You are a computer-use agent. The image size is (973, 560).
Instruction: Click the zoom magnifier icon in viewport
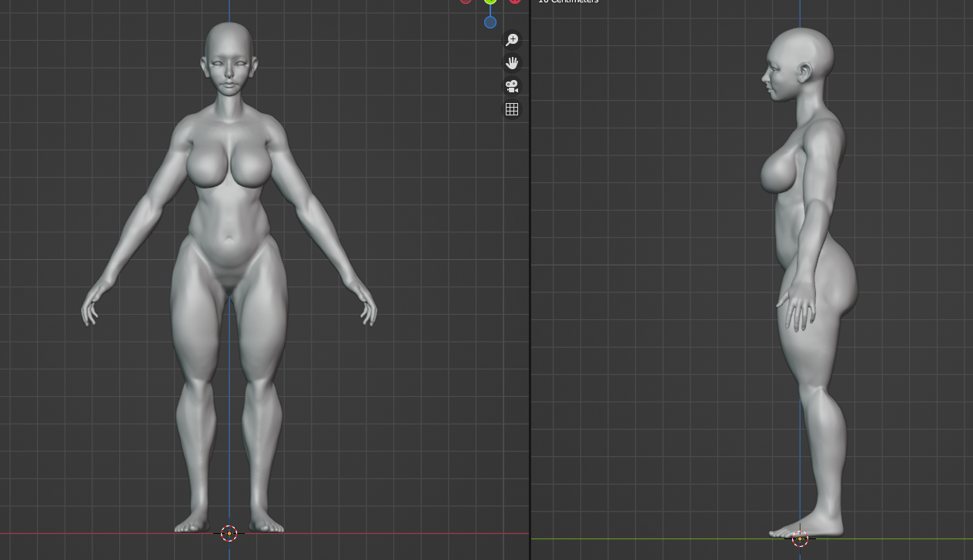tap(512, 40)
